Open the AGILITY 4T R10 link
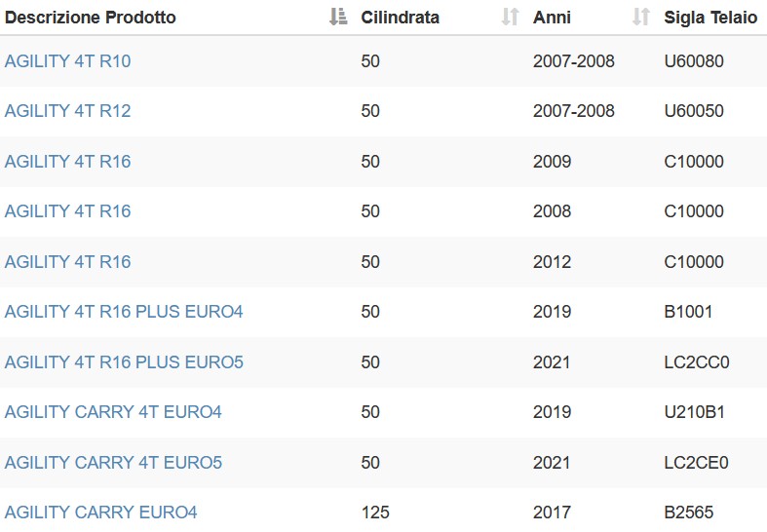 [x=67, y=61]
